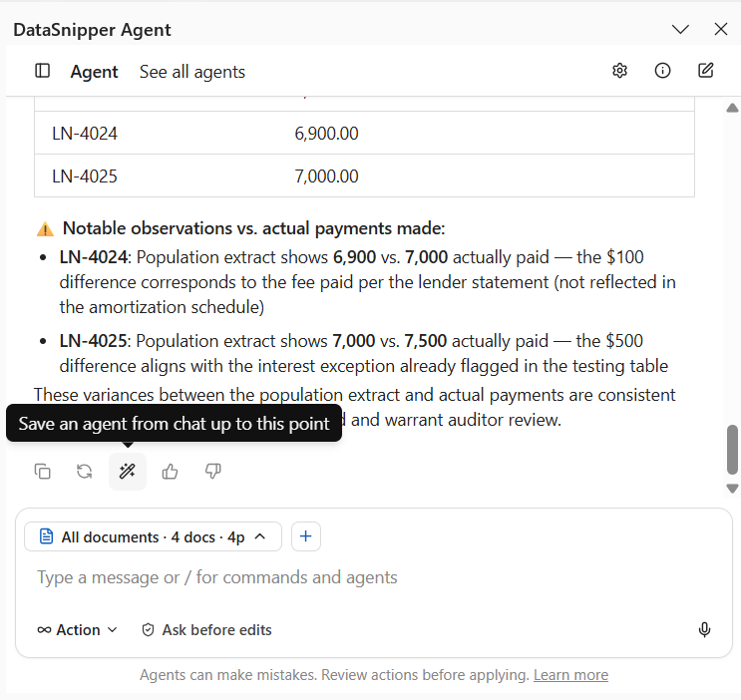Click the DataSnipper Agent title
The height and width of the screenshot is (700, 741).
[92, 30]
